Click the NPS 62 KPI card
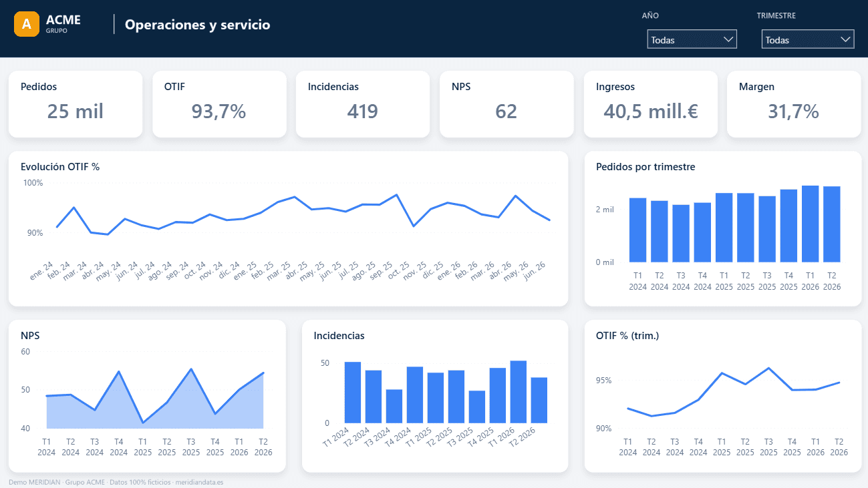868x488 pixels. point(507,104)
